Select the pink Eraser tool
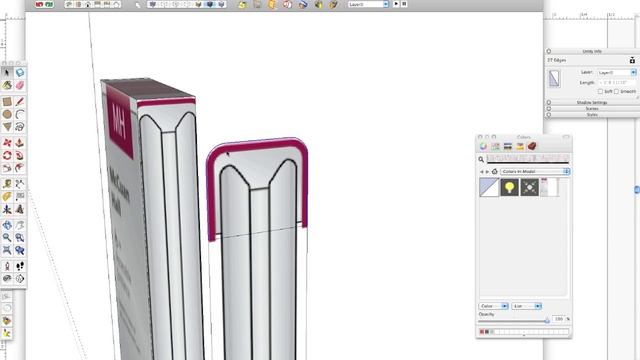 click(x=20, y=85)
